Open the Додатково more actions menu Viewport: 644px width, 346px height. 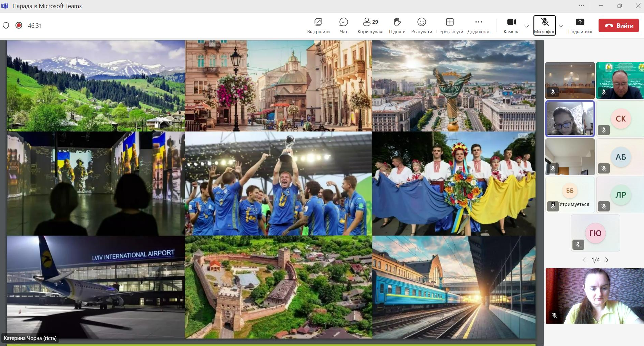coord(479,26)
